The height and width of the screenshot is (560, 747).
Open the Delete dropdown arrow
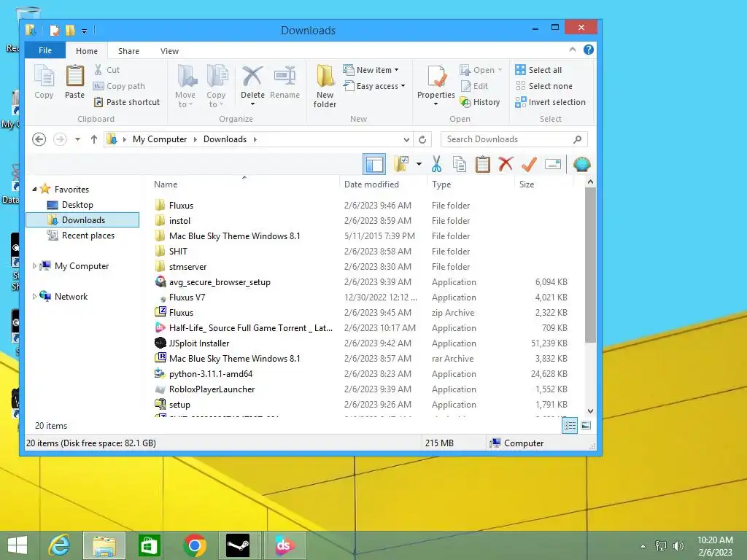[x=253, y=104]
